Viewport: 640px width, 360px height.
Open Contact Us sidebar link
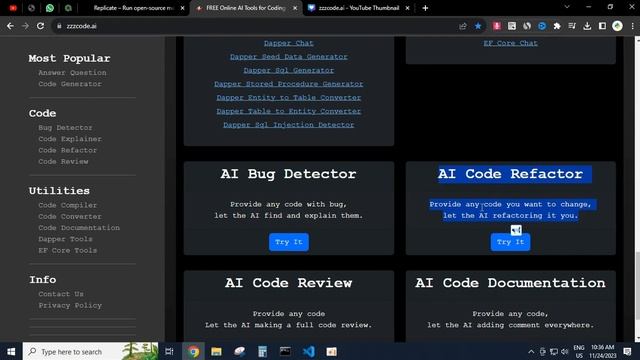pos(61,294)
